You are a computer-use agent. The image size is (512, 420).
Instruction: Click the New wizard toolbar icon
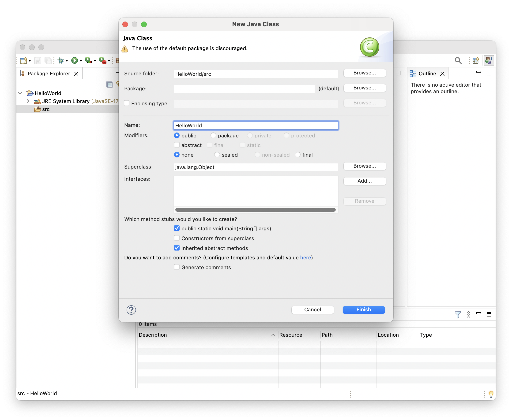[x=23, y=60]
